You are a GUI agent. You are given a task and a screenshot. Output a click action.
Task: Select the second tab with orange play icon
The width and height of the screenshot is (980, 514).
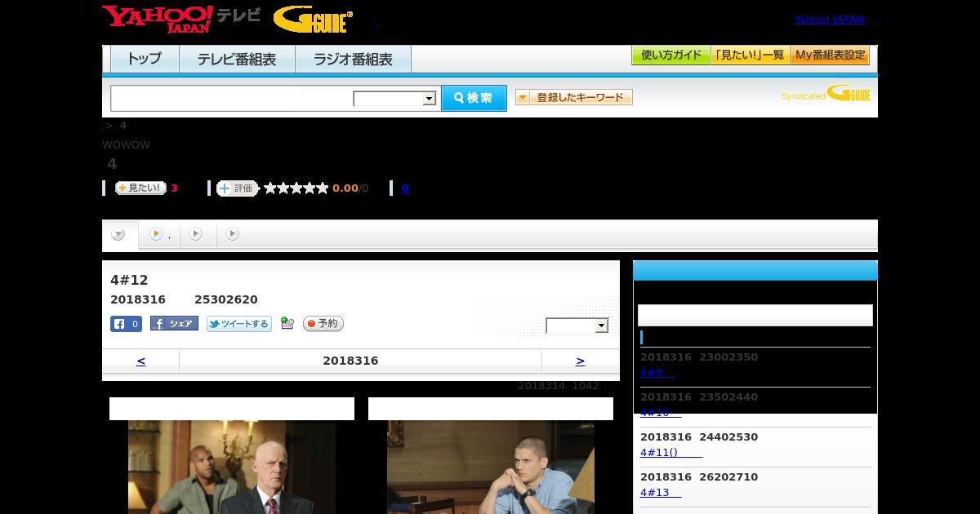click(159, 235)
